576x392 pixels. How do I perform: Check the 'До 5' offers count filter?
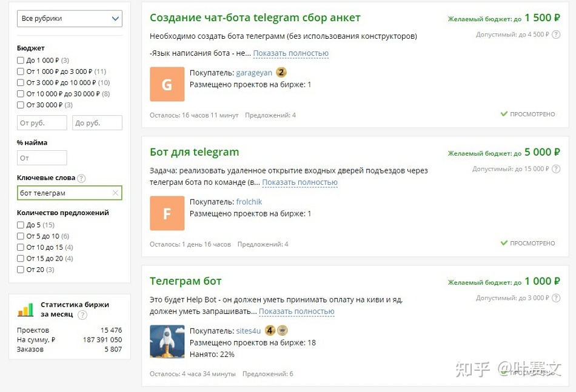(21, 225)
